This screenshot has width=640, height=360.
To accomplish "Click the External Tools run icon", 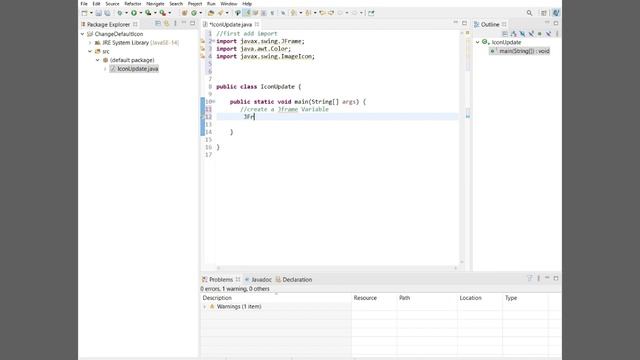I will pos(162,13).
